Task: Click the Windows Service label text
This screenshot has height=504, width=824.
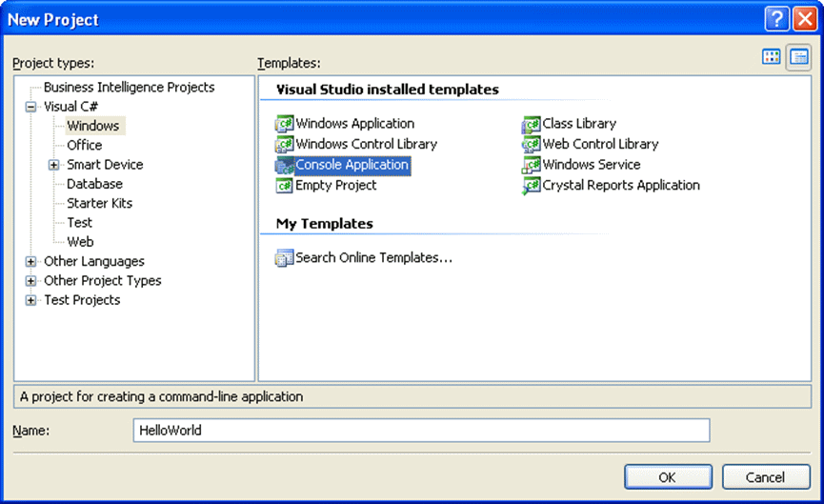Action: tap(592, 165)
